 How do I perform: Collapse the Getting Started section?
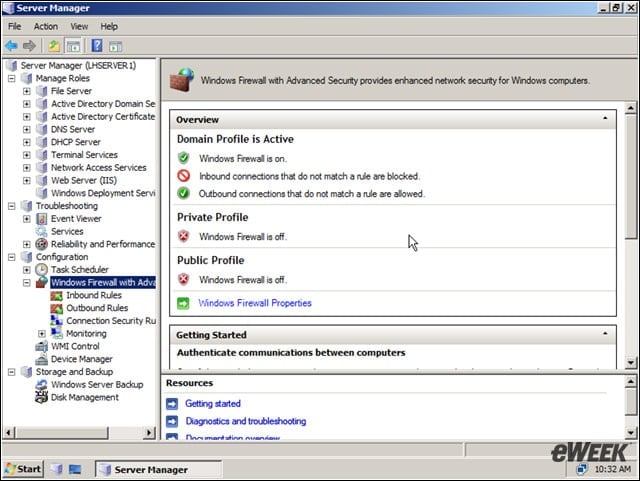coord(605,334)
